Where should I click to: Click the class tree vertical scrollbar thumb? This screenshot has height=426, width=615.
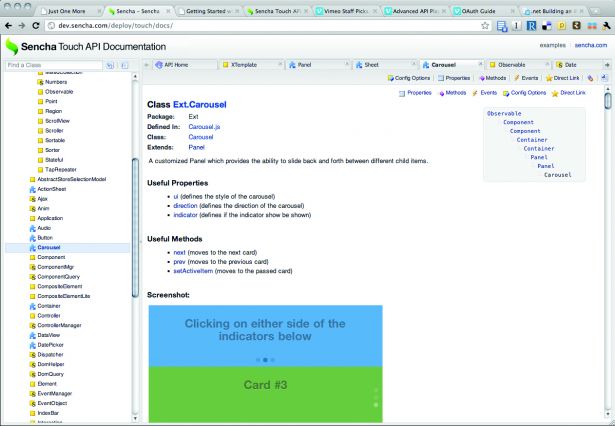(x=135, y=228)
